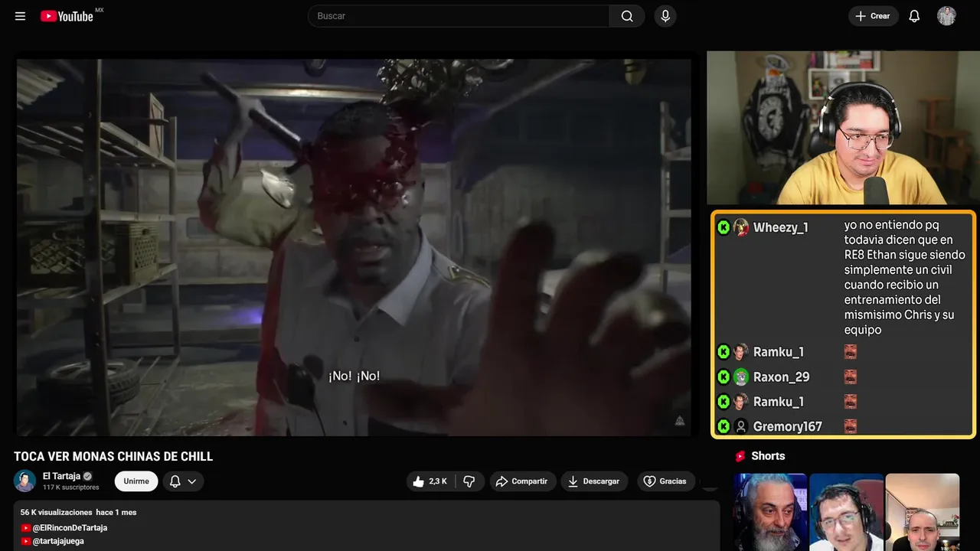Open the YouTube hamburger guide menu

(x=20, y=16)
